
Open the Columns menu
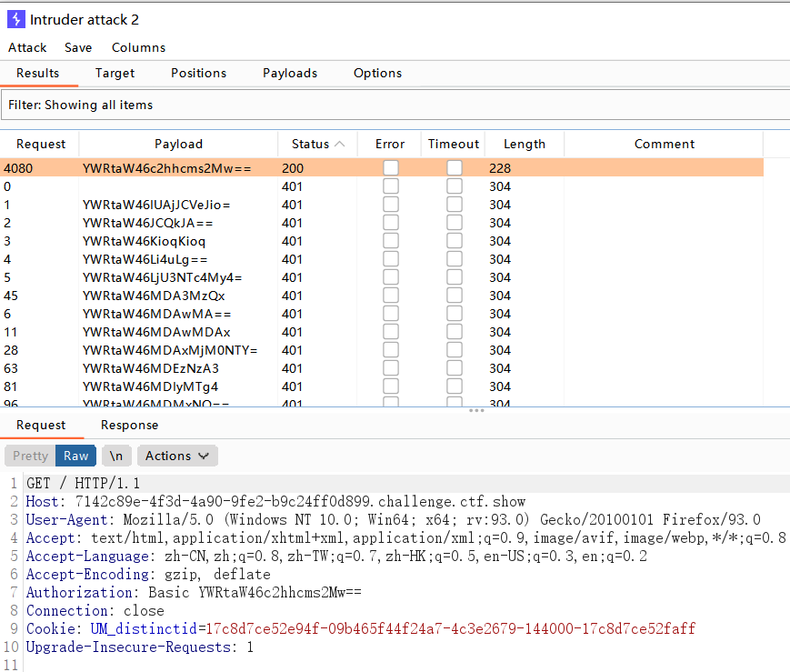click(138, 47)
